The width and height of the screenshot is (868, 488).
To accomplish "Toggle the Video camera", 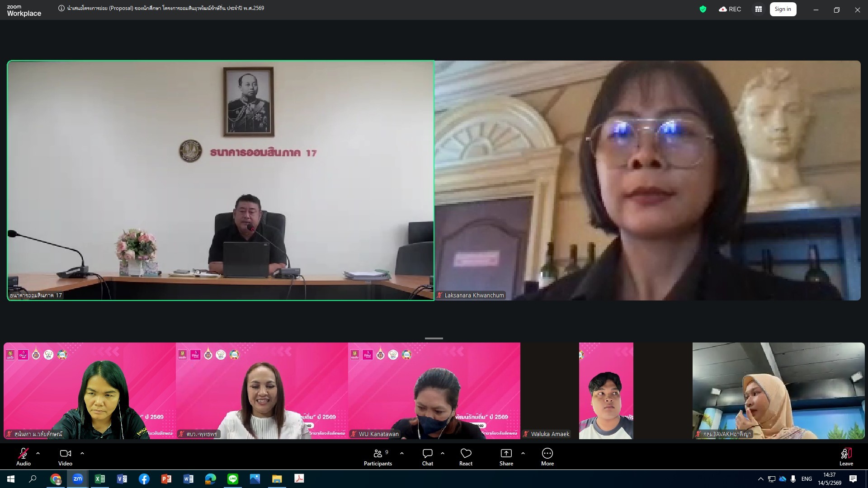I will coord(65,457).
